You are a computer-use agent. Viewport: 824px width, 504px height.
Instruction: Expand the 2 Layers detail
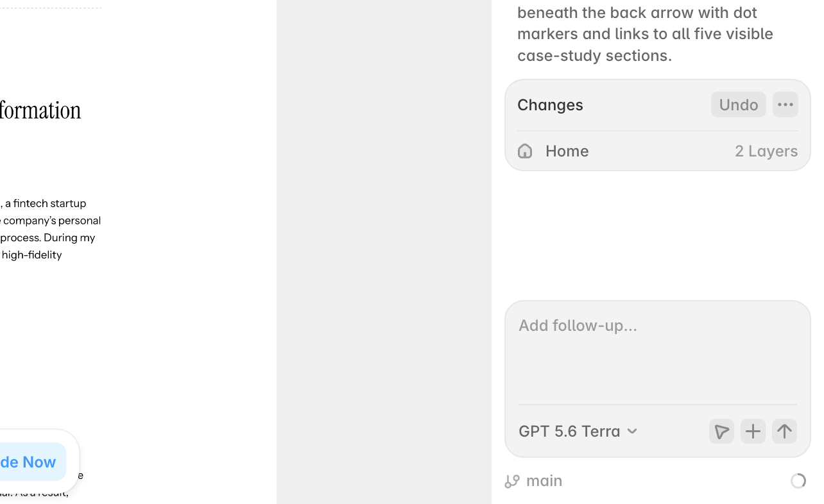766,151
